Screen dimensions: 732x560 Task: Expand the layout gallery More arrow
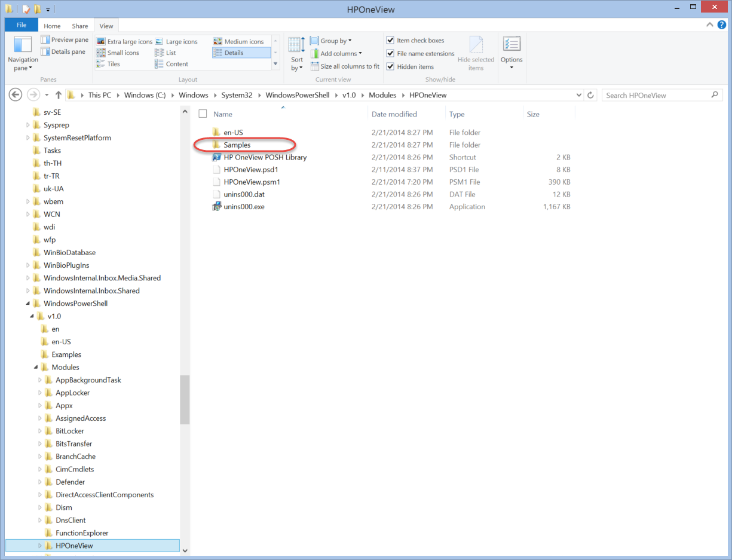tap(275, 64)
